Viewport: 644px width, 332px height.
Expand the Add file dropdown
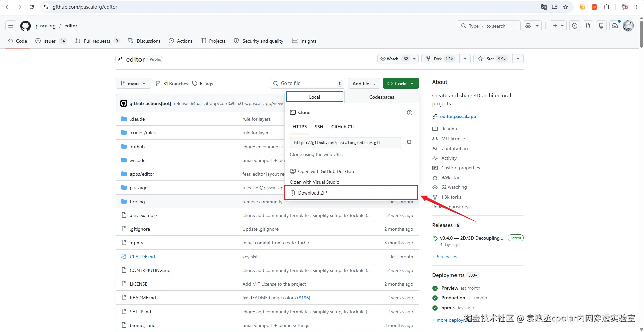[364, 84]
